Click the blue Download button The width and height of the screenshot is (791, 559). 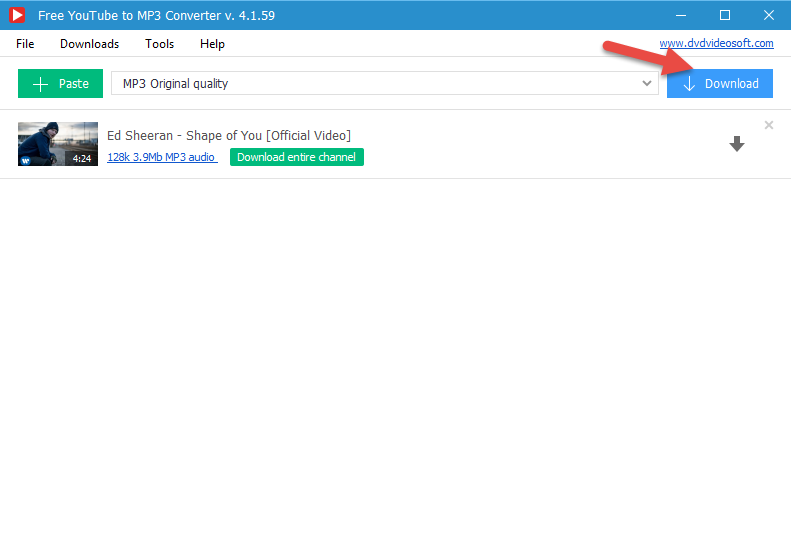(x=719, y=83)
